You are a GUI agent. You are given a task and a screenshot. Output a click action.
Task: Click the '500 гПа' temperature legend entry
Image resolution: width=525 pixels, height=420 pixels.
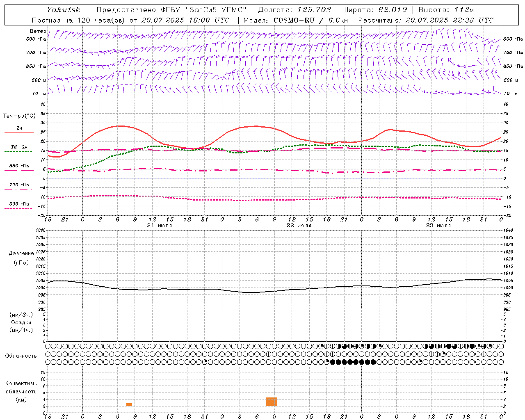pyautogui.click(x=19, y=204)
